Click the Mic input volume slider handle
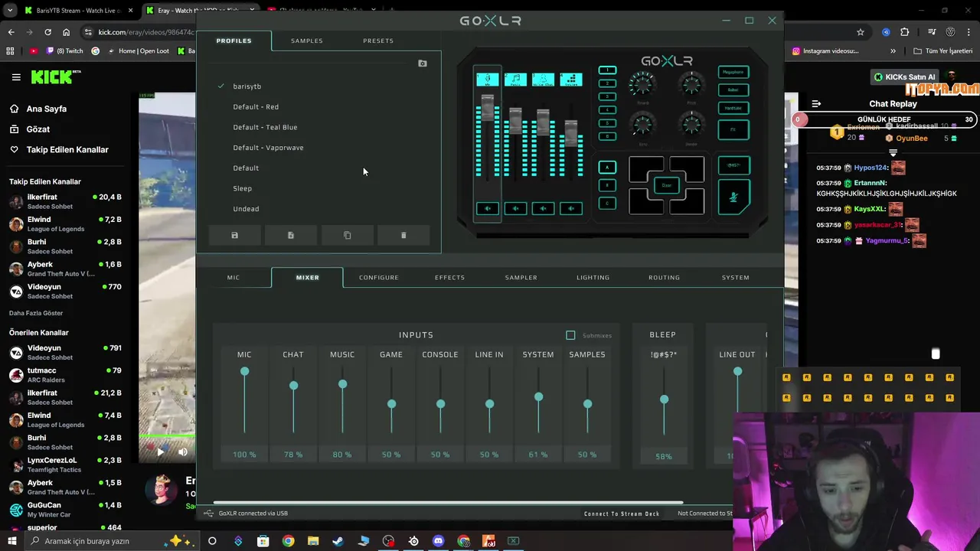 245,371
